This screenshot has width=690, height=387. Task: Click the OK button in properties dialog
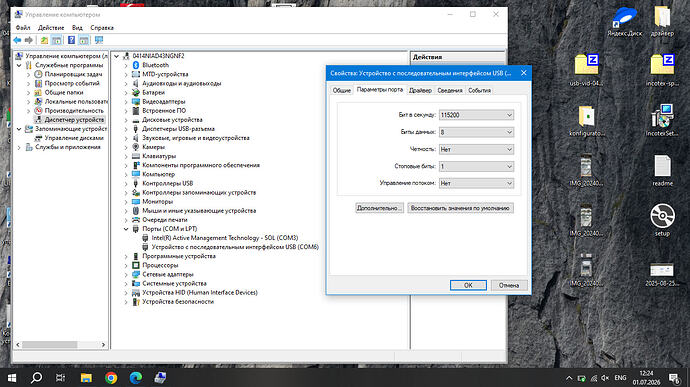(468, 285)
